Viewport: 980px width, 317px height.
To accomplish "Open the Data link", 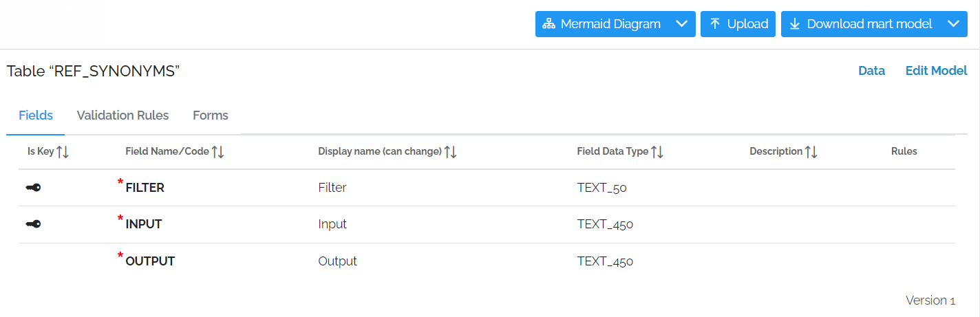I will coord(871,71).
